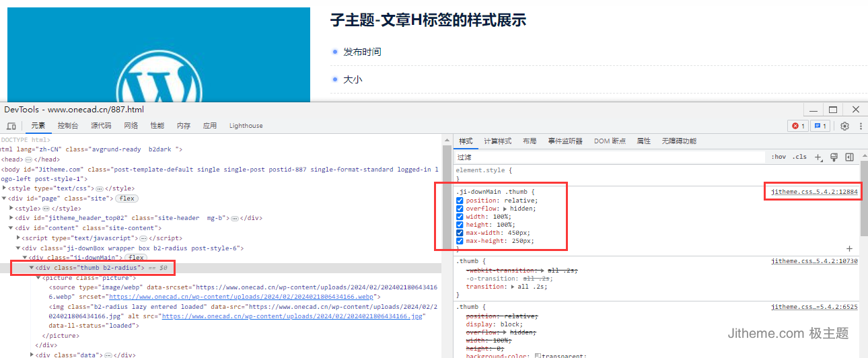
Task: Add new style rule plus icon
Action: [818, 157]
